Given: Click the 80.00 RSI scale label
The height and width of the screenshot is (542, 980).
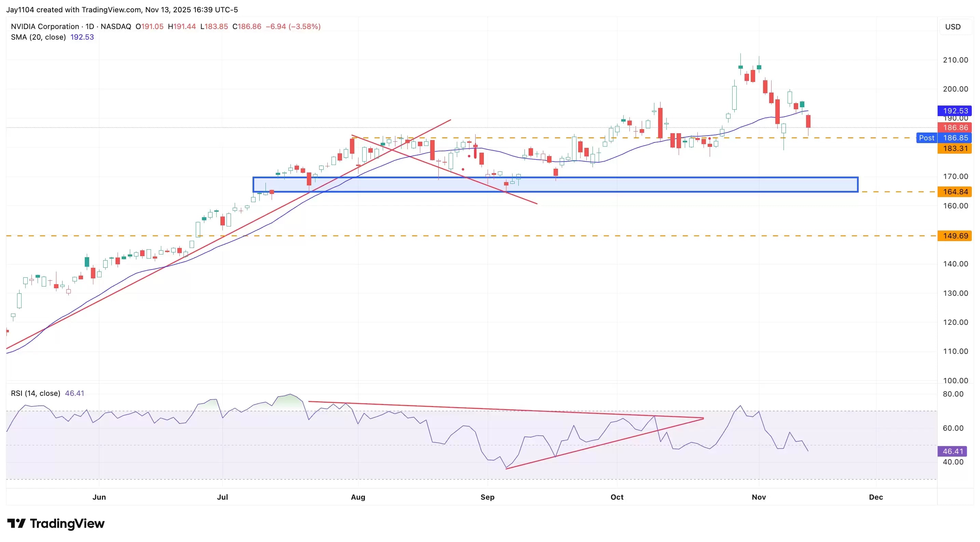Looking at the screenshot, I should coord(953,394).
